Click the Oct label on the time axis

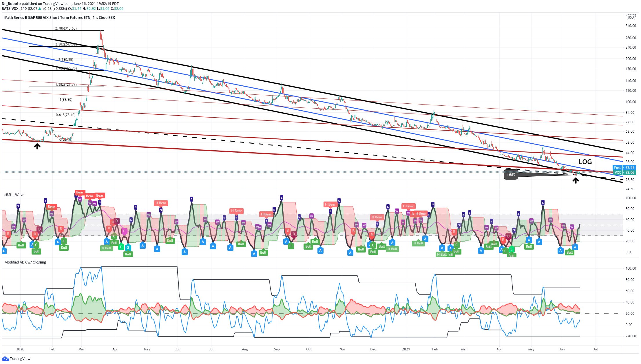pyautogui.click(x=309, y=349)
